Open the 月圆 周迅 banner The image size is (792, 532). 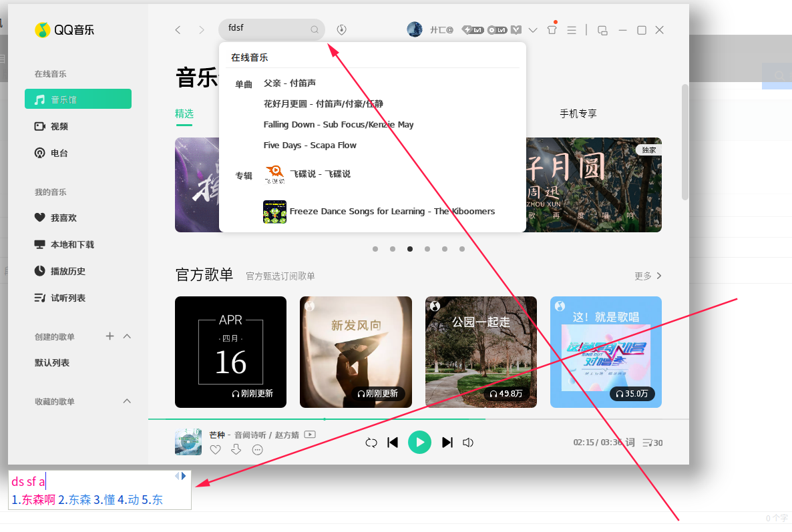click(594, 185)
